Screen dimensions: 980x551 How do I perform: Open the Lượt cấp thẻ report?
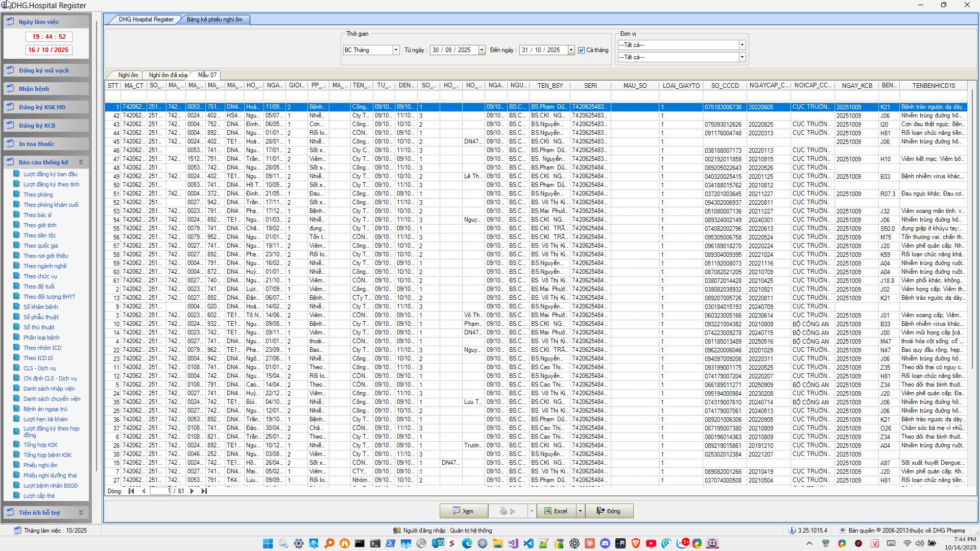(x=39, y=496)
